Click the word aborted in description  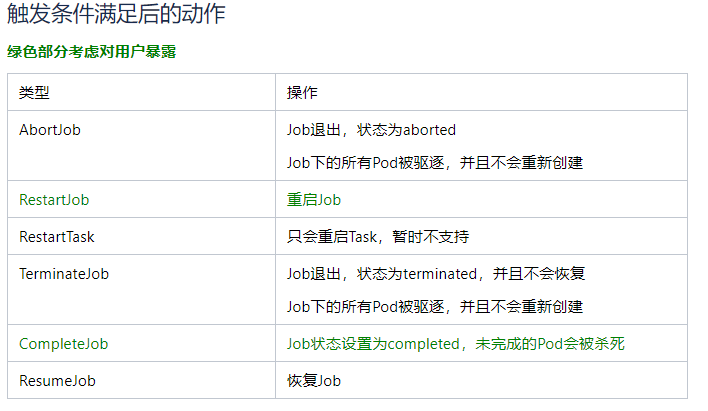(x=429, y=130)
